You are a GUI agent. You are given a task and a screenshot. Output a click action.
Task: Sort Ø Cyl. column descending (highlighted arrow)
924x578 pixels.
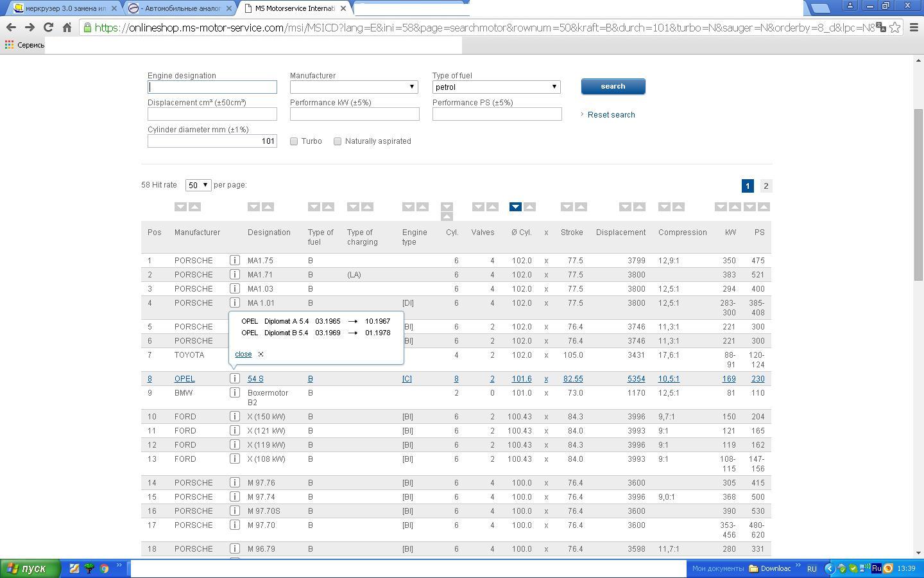515,207
